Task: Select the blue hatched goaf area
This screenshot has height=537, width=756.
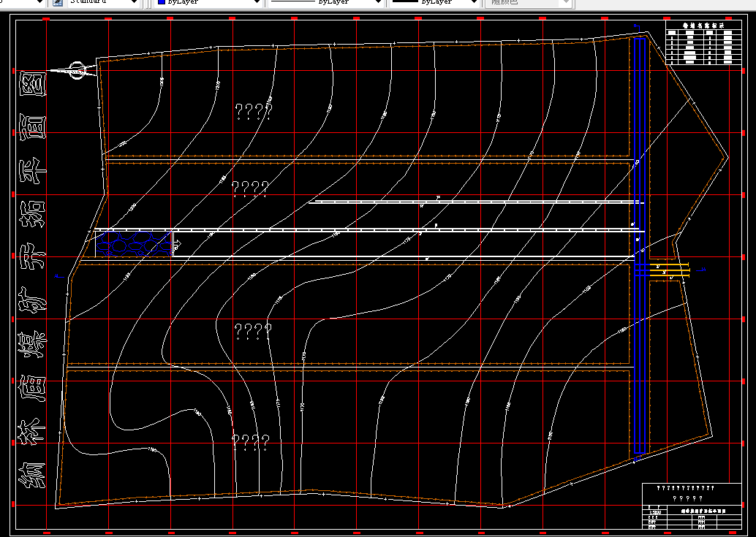Action: [134, 244]
